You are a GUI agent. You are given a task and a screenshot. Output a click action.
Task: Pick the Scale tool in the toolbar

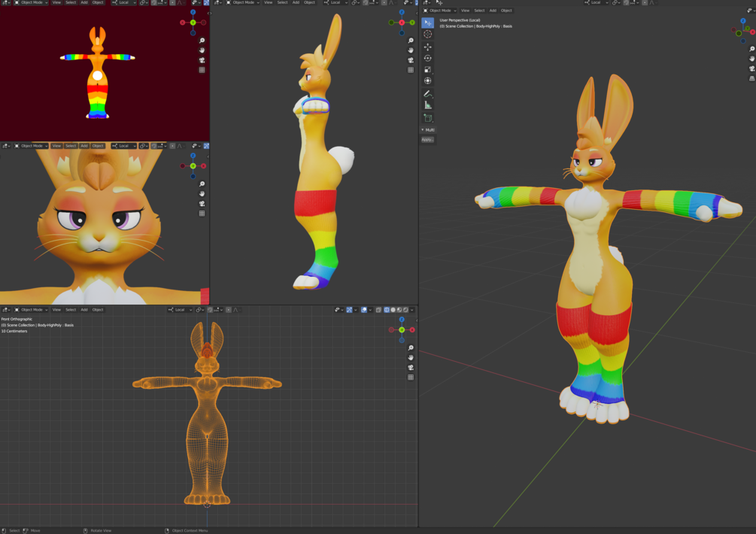point(428,69)
